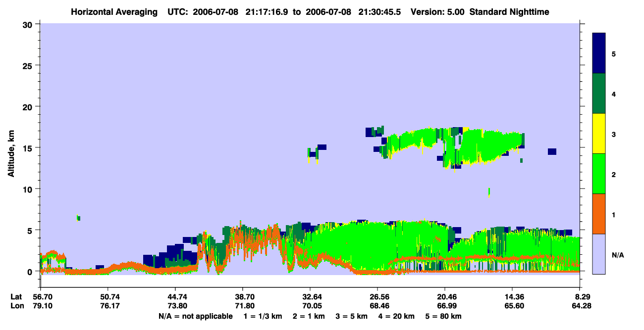
Task: Click the bright green level 2 colorbar segment
Action: coord(599,174)
